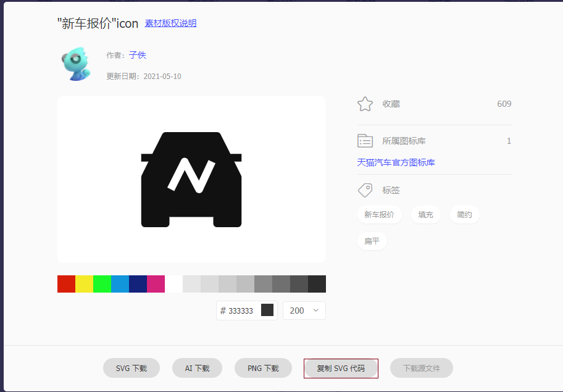Click the "新车报价"icon title text
563x392 pixels.
coord(98,23)
